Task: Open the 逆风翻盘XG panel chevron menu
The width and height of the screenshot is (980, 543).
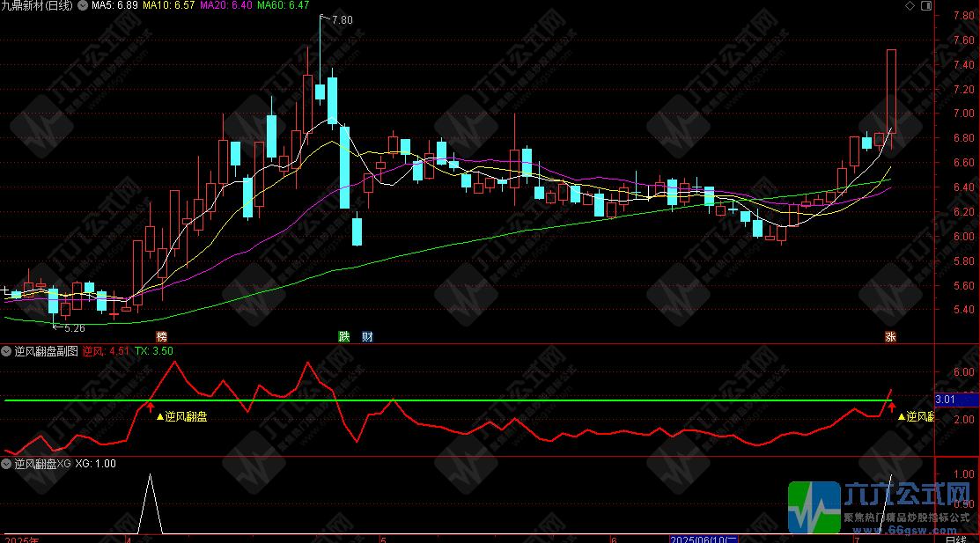Action: coord(7,463)
